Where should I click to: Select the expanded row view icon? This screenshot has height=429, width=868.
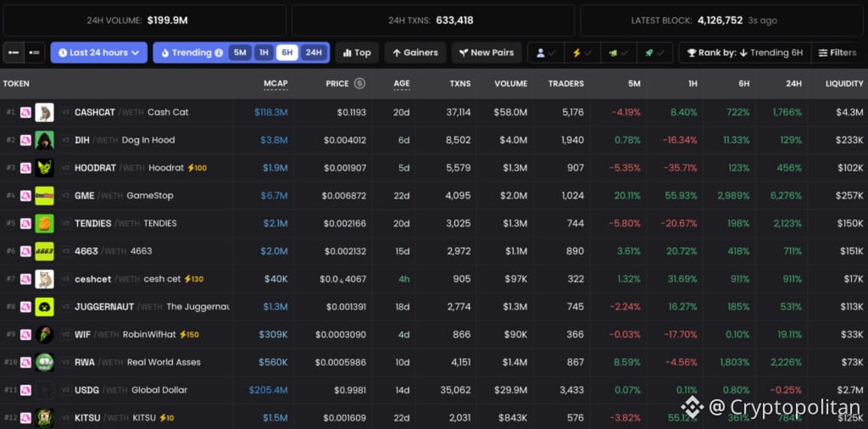click(35, 53)
